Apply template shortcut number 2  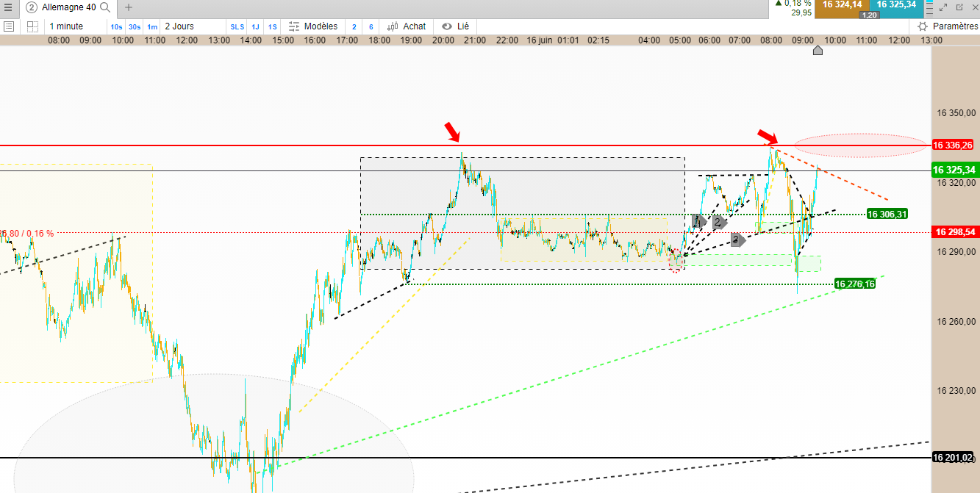click(354, 26)
